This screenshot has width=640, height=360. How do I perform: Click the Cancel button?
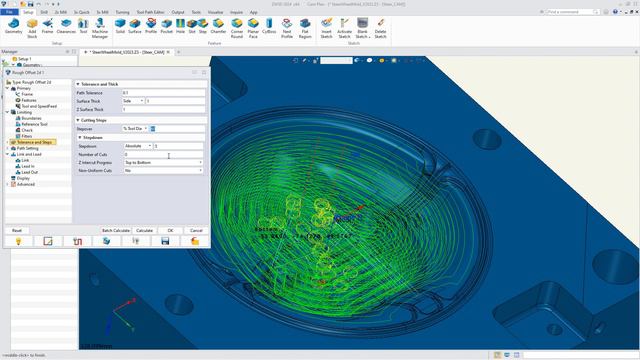[x=196, y=231]
